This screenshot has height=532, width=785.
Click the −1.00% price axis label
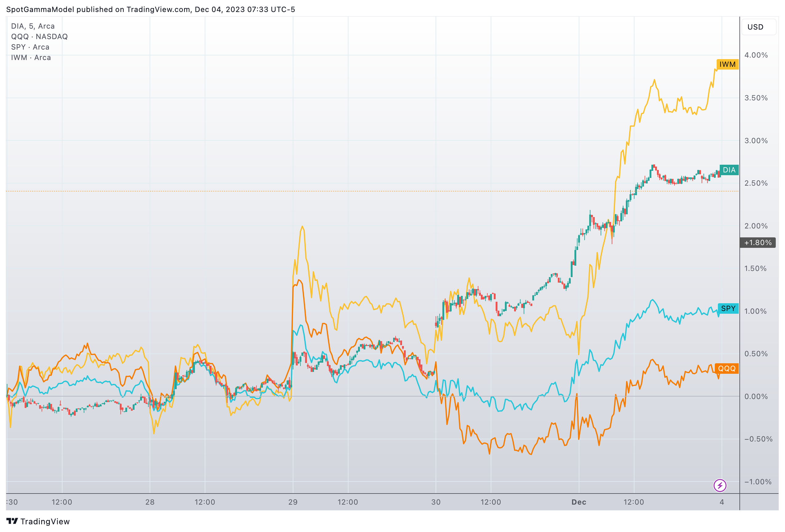758,482
